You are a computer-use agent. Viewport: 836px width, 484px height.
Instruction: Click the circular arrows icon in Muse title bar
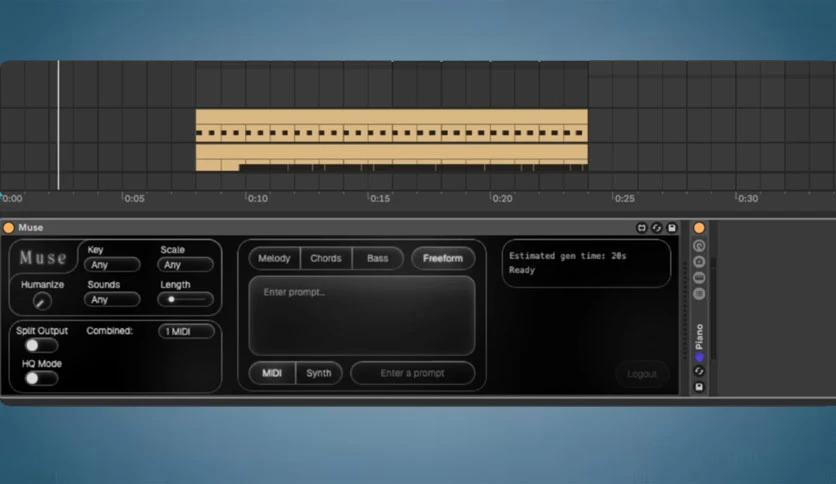657,228
